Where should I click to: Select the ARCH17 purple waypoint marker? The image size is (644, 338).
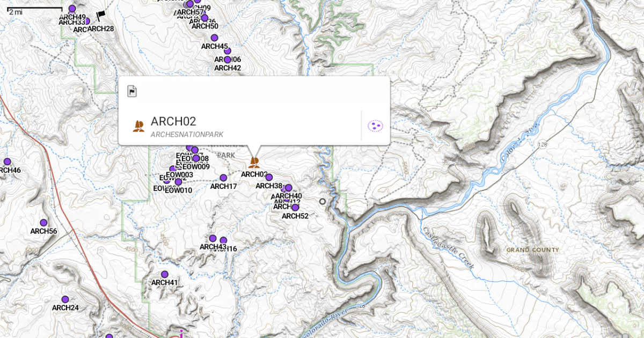(x=223, y=178)
